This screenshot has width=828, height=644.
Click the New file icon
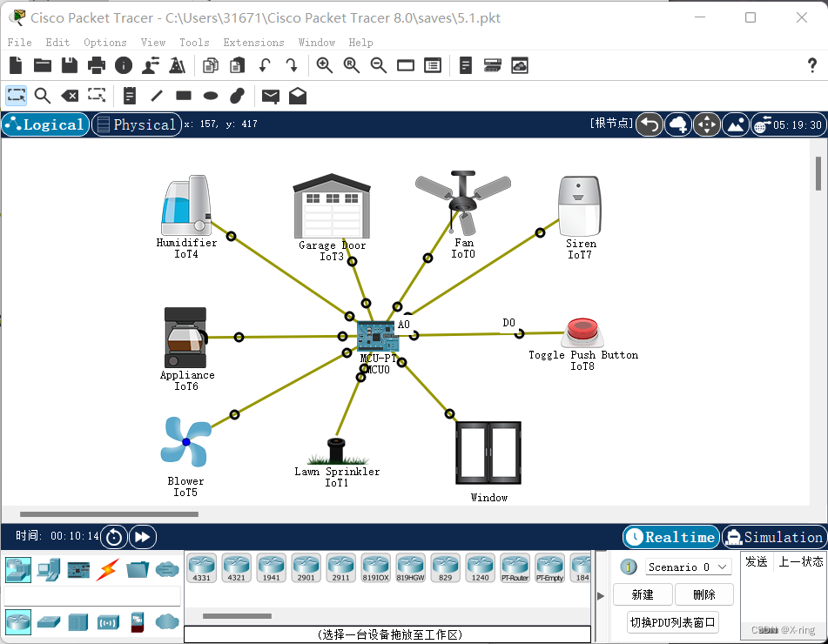16,65
